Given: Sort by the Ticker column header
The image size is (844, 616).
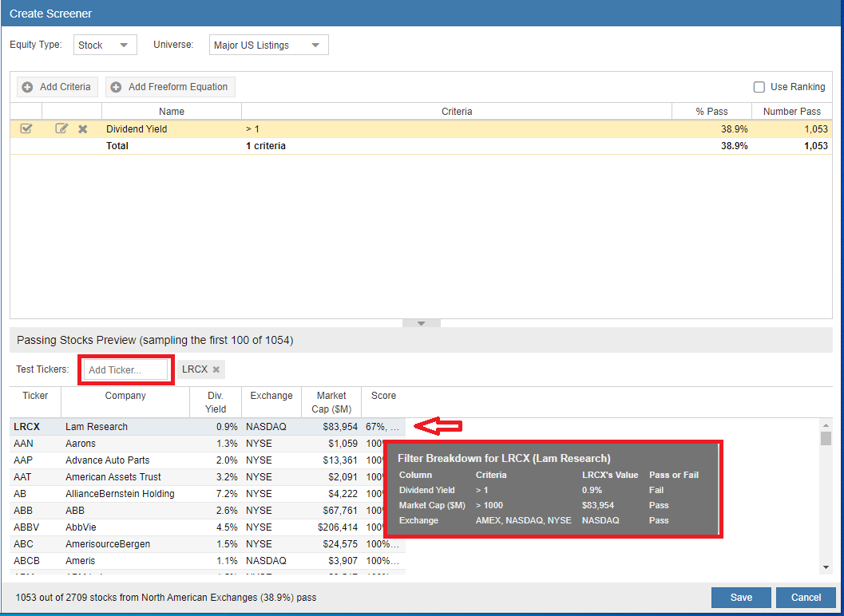Looking at the screenshot, I should pyautogui.click(x=35, y=402).
